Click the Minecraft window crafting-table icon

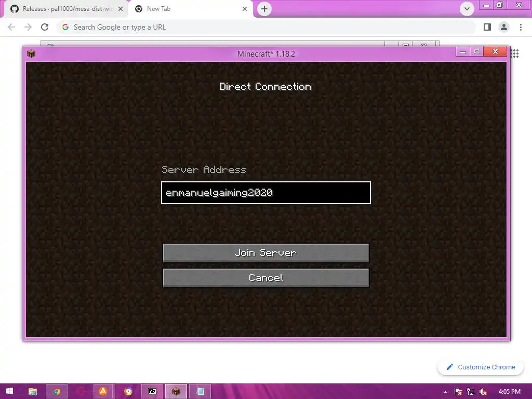click(31, 54)
